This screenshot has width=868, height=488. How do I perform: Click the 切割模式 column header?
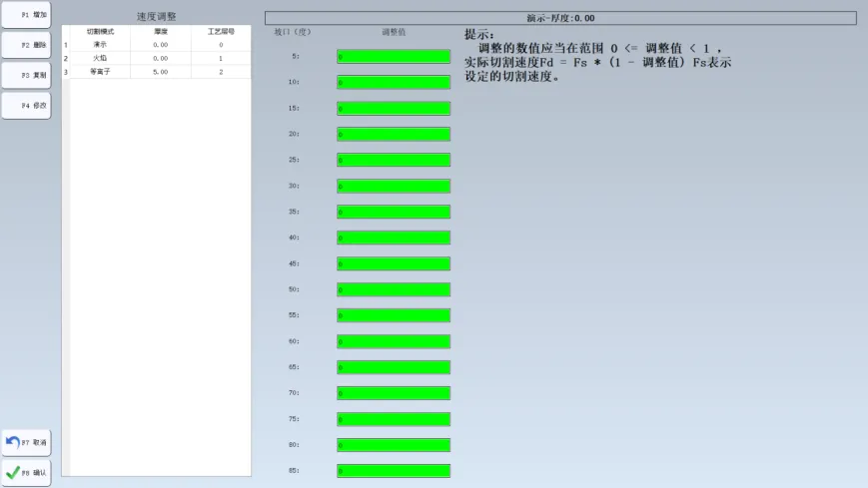pos(100,32)
